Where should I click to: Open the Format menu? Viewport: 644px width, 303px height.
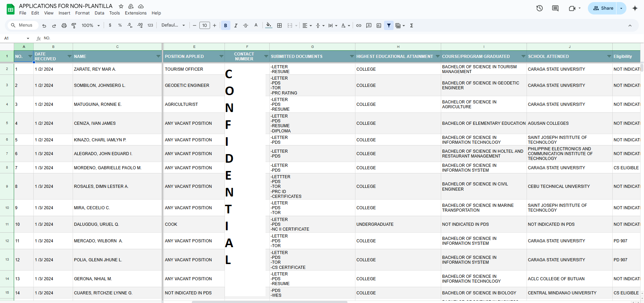click(82, 13)
